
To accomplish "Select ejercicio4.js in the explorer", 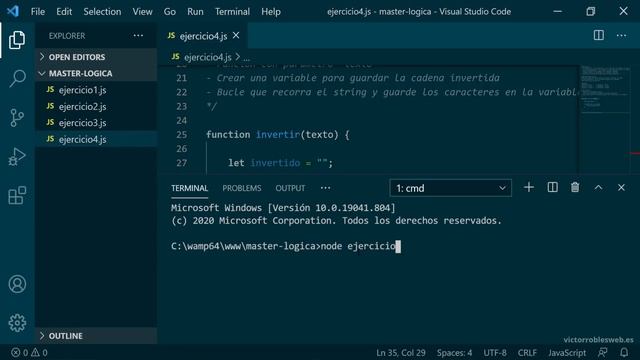I will (96, 139).
